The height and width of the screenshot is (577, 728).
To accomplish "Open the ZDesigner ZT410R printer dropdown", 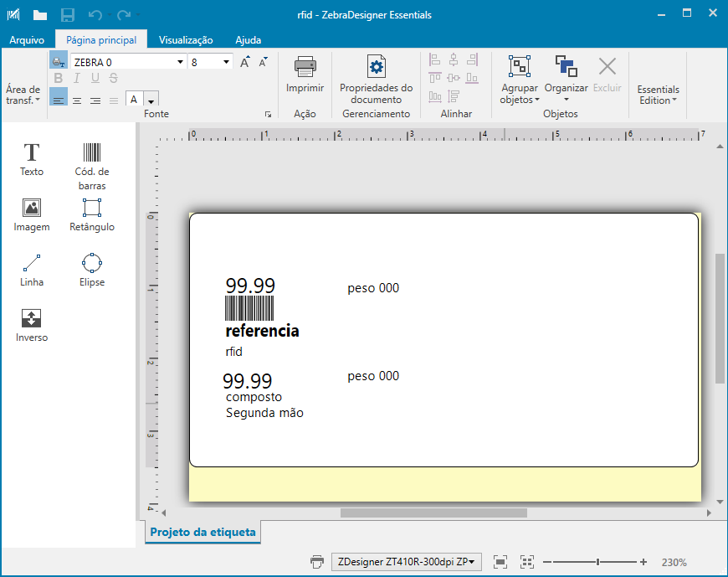I will pos(406,562).
